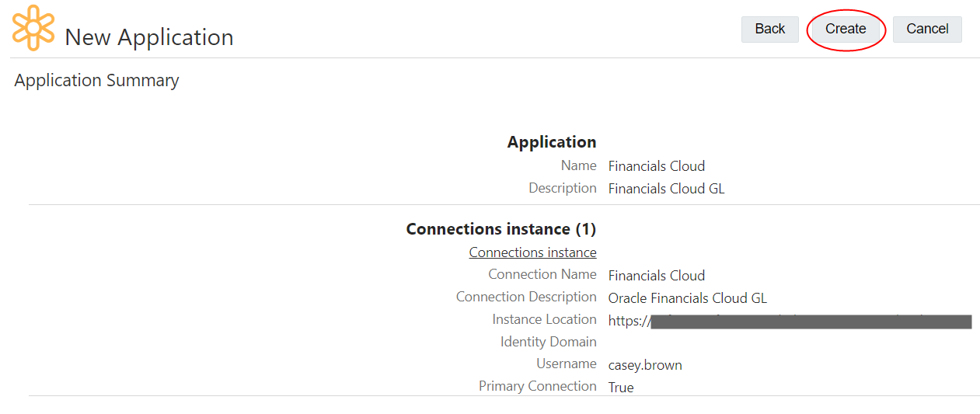Click the orange flower application logo

(x=33, y=27)
